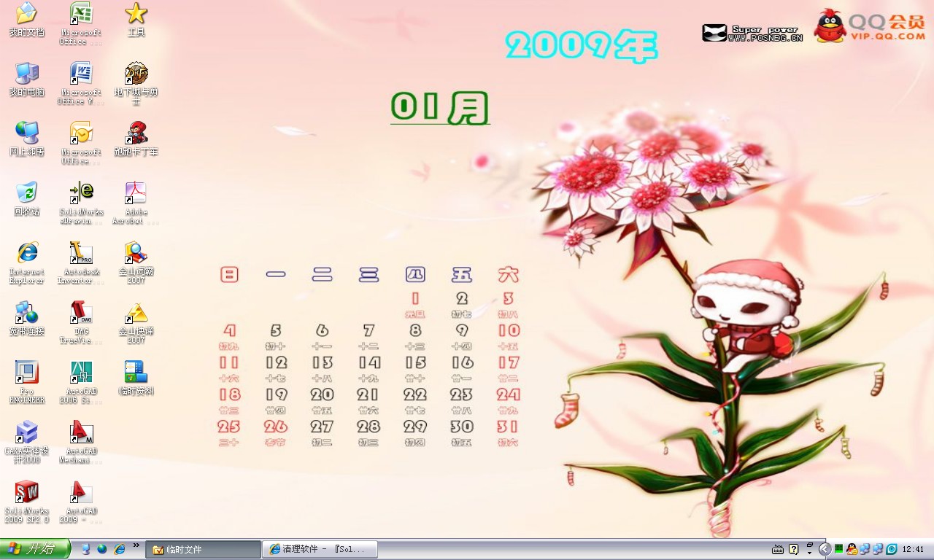The image size is (934, 560).
Task: Restore the language bar from the taskbar
Action: coord(810,545)
